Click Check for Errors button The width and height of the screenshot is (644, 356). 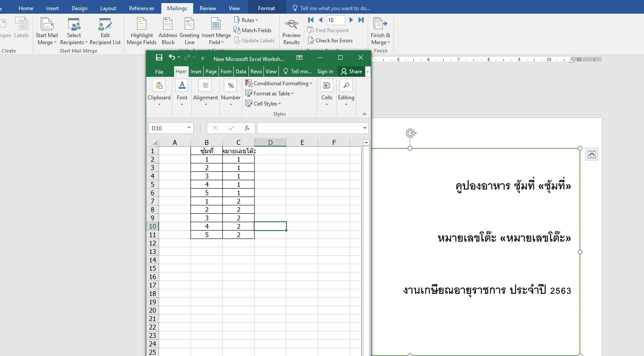pyautogui.click(x=330, y=40)
